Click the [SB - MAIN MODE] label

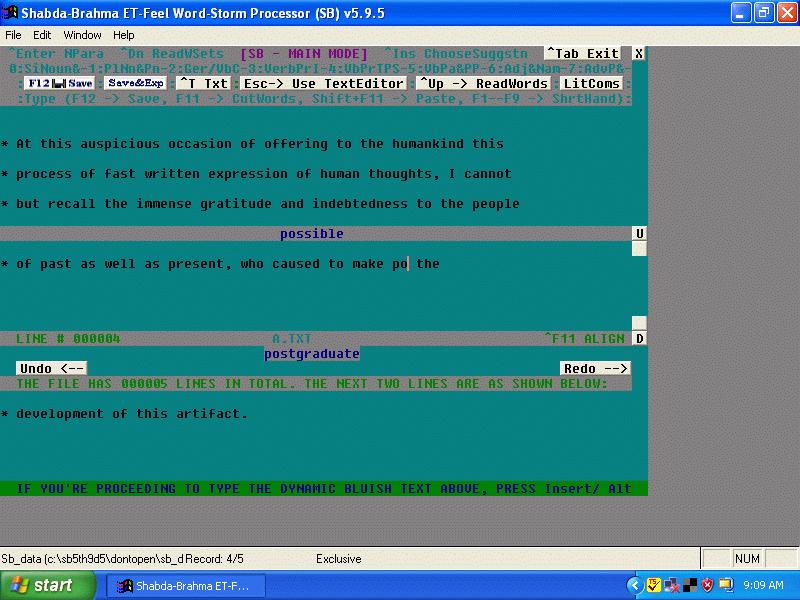[304, 54]
